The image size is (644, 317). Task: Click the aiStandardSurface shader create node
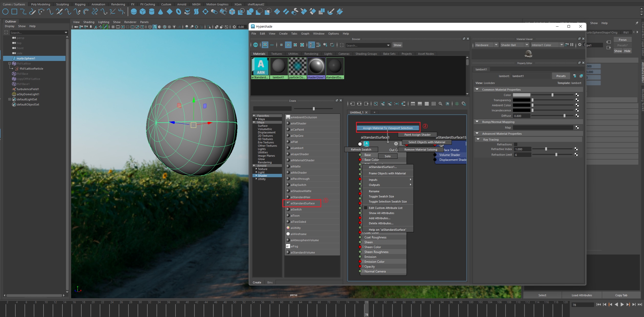pyautogui.click(x=302, y=203)
